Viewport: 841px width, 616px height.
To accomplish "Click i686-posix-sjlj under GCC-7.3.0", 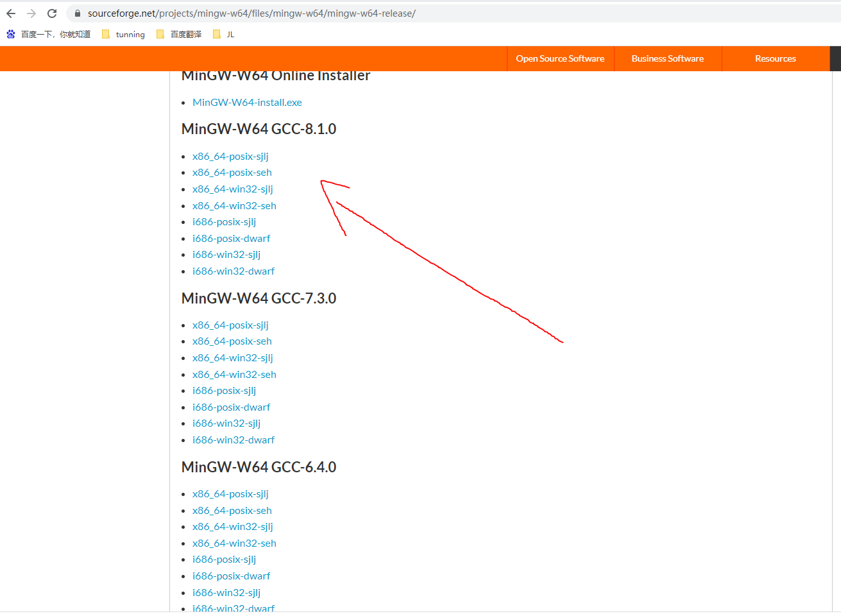I will 224,391.
